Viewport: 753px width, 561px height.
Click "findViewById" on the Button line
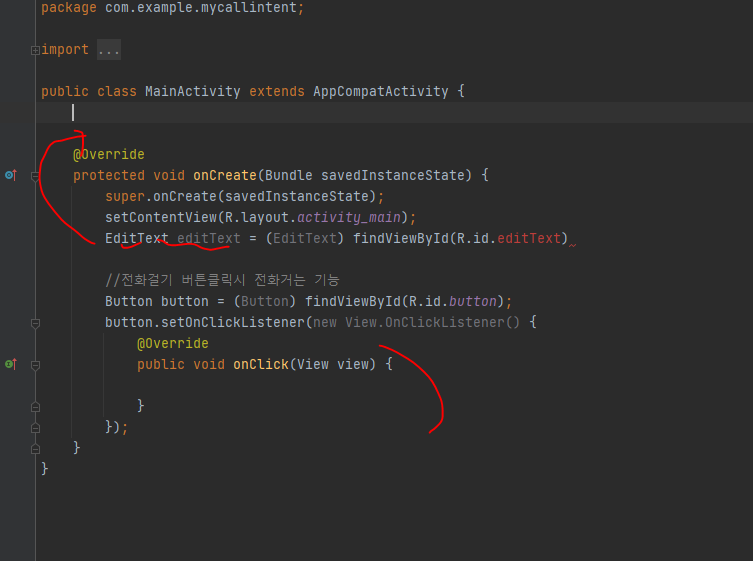(x=353, y=301)
